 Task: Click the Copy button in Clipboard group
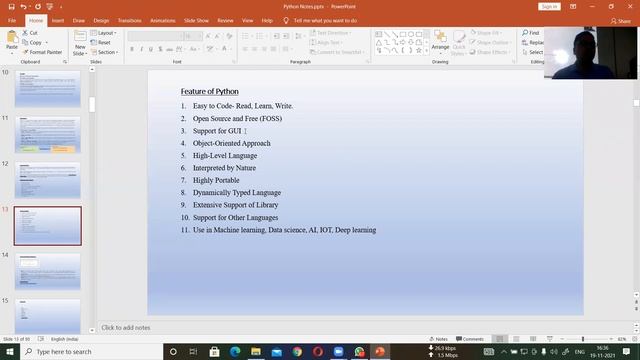coord(32,42)
